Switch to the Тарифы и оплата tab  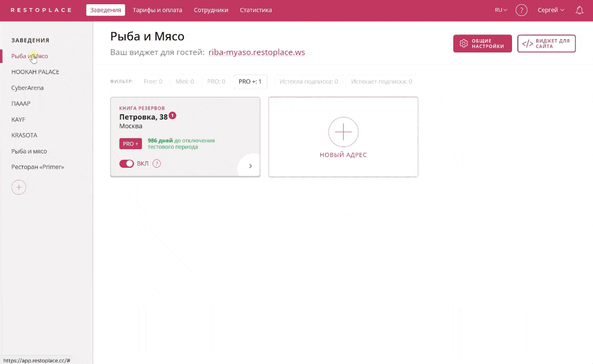pyautogui.click(x=157, y=10)
